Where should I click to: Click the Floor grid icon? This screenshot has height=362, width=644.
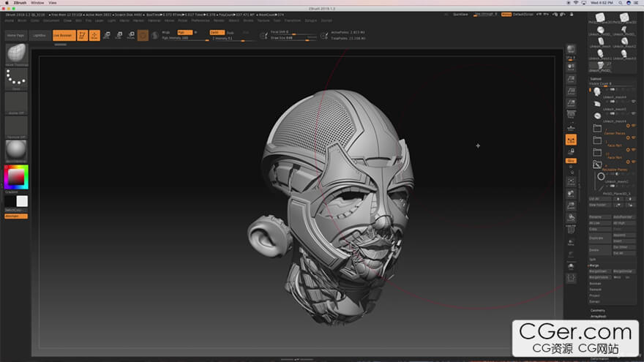coord(571,128)
